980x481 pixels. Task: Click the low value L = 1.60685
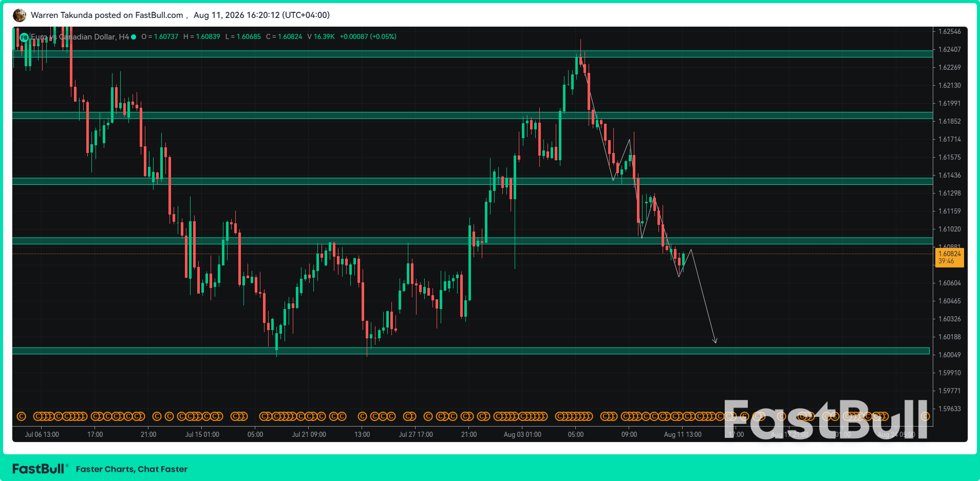pyautogui.click(x=243, y=37)
